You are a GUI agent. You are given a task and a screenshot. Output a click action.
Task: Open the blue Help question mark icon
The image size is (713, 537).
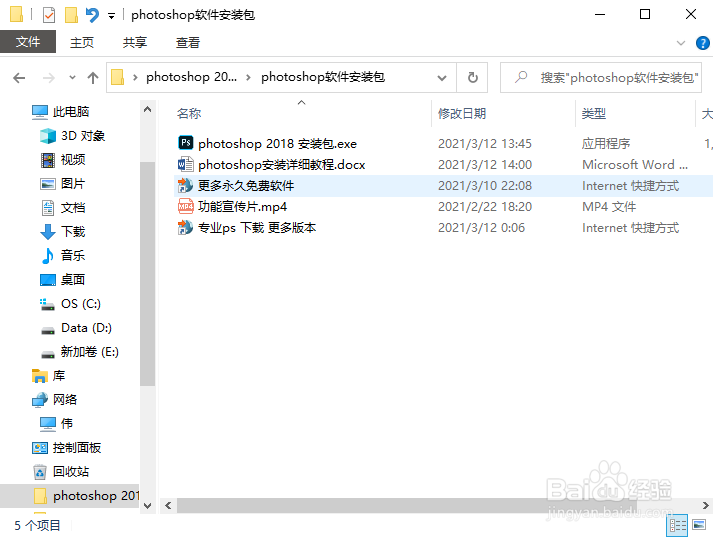click(703, 43)
